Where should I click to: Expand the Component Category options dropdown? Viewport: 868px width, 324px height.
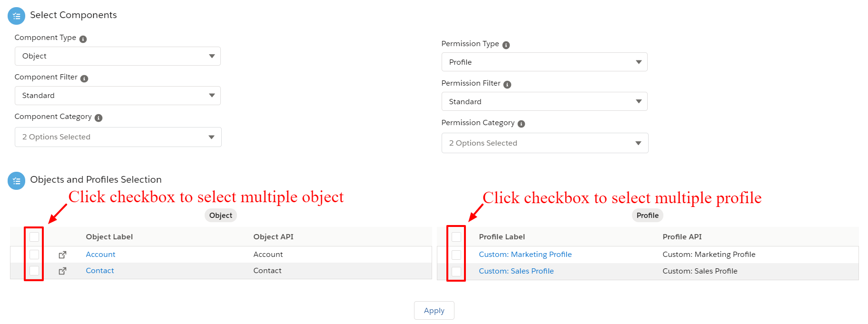tap(118, 137)
